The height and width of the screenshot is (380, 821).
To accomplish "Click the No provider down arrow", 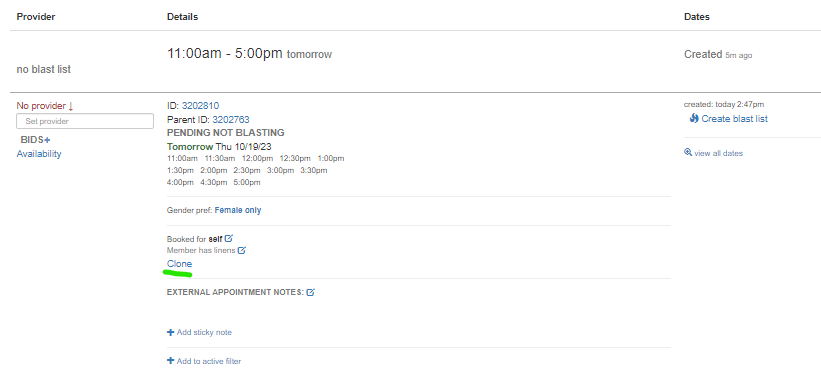I will click(71, 106).
